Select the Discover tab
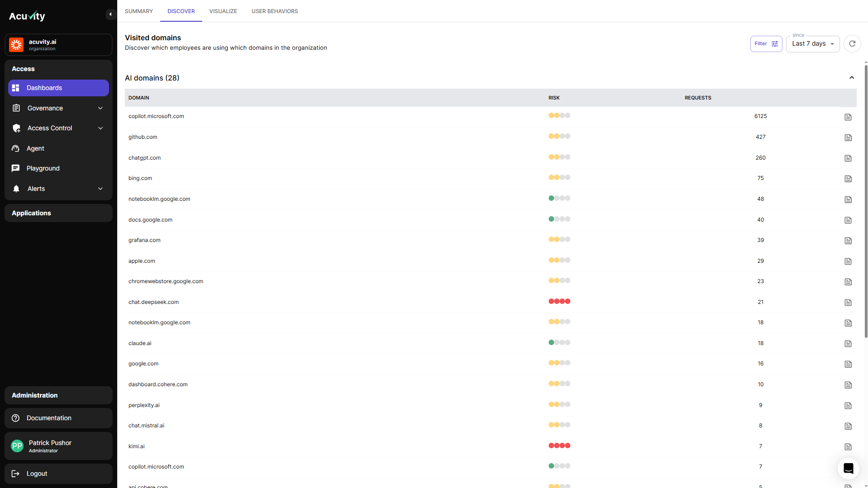Image resolution: width=868 pixels, height=488 pixels. click(x=181, y=11)
